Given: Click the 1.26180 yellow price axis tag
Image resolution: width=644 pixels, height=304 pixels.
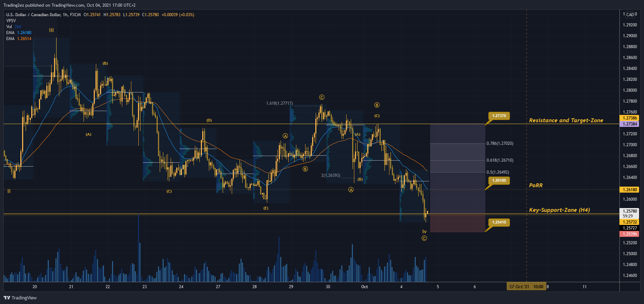Looking at the screenshot, I should click(x=630, y=190).
